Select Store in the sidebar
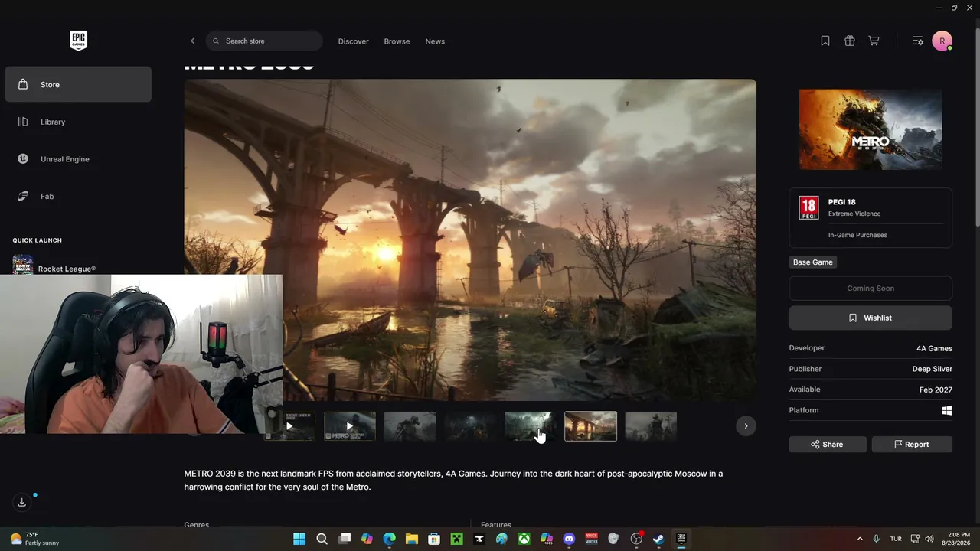 pos(78,84)
